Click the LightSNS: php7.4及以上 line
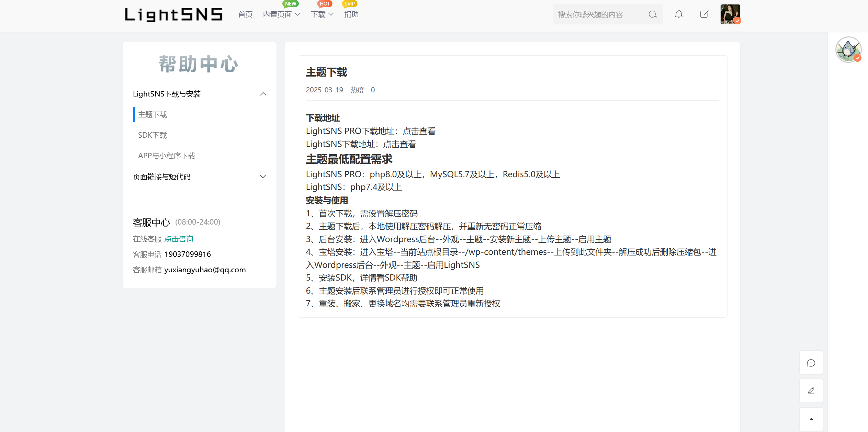 (x=354, y=187)
